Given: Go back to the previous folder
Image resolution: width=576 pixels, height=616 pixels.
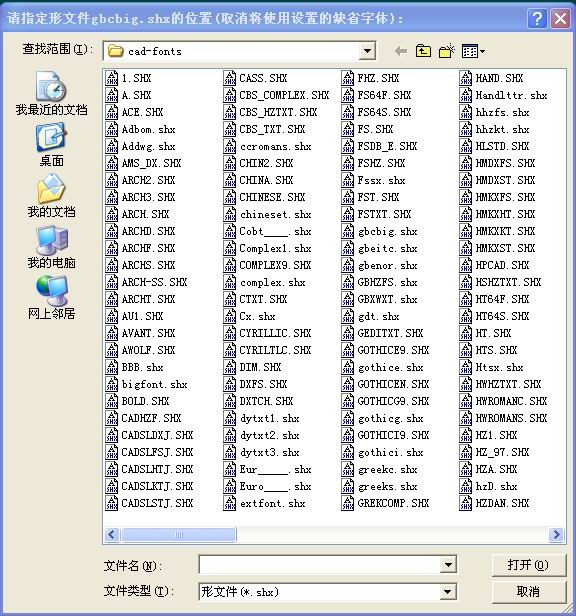Looking at the screenshot, I should pyautogui.click(x=400, y=51).
